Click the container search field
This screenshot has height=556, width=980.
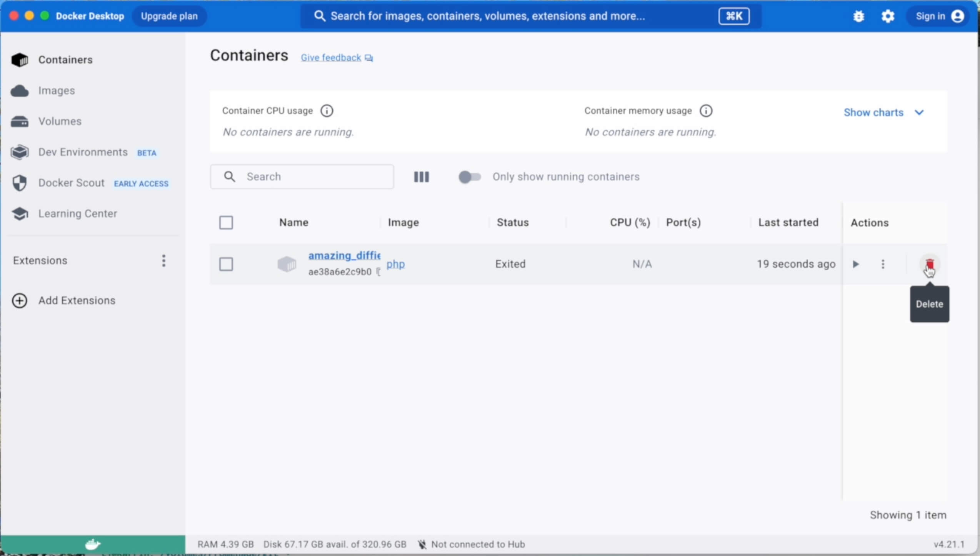point(302,176)
